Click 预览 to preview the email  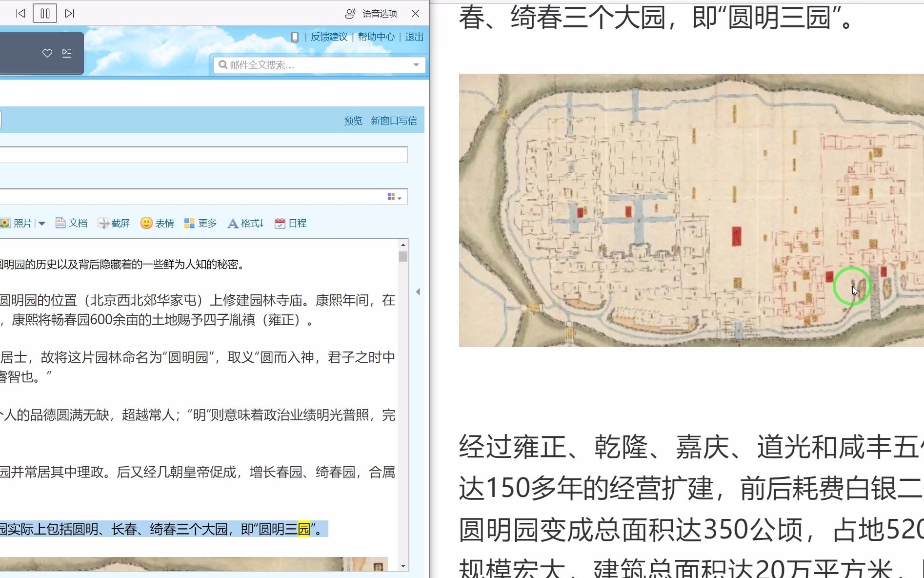[353, 121]
